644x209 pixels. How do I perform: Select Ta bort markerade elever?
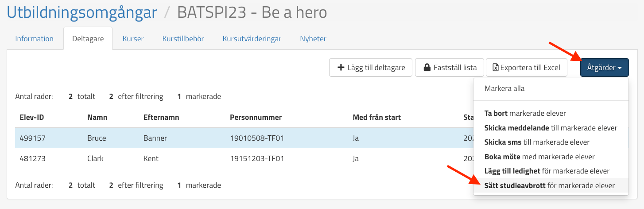coord(525,113)
